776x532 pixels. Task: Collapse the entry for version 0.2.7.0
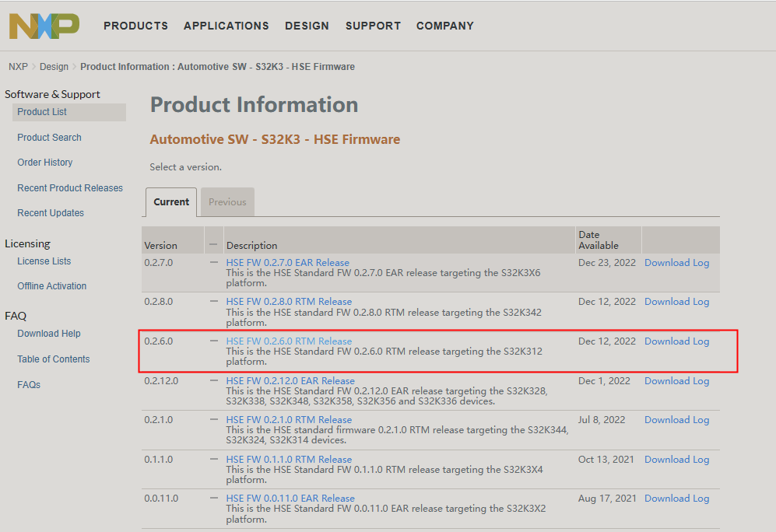213,261
